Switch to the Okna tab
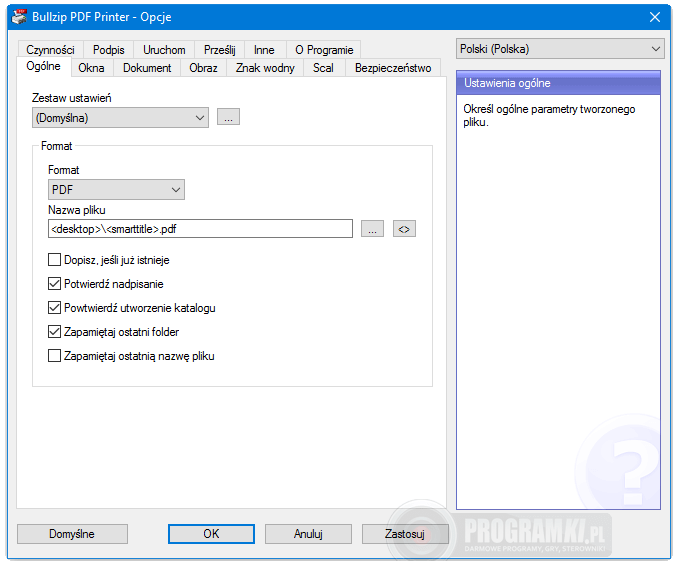The image size is (679, 568). coord(91,68)
